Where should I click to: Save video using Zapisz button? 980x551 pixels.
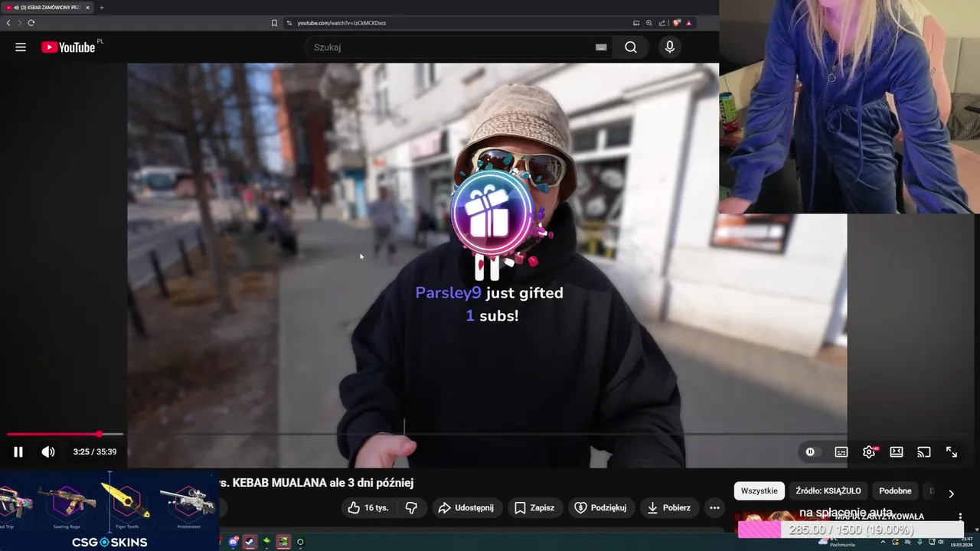tap(534, 507)
